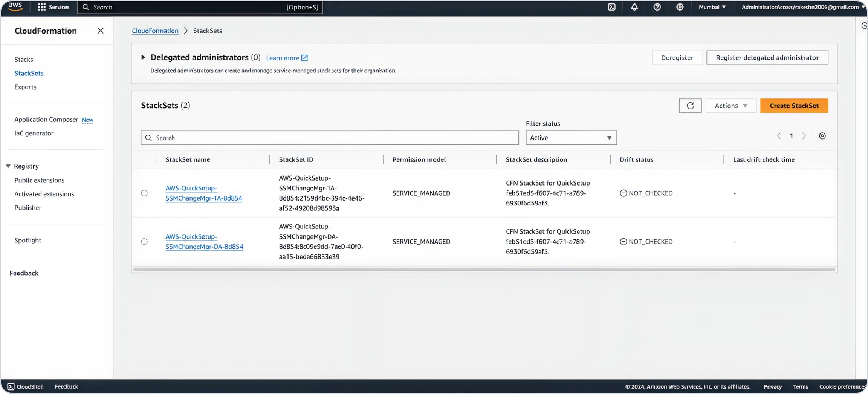Expand the Delegated administrators section
The height and width of the screenshot is (394, 868).
click(x=143, y=57)
